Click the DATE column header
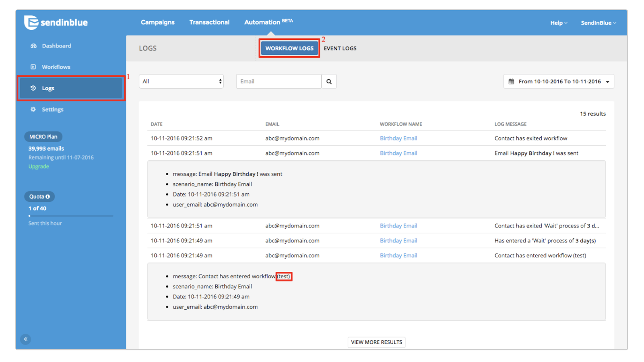 tap(157, 124)
